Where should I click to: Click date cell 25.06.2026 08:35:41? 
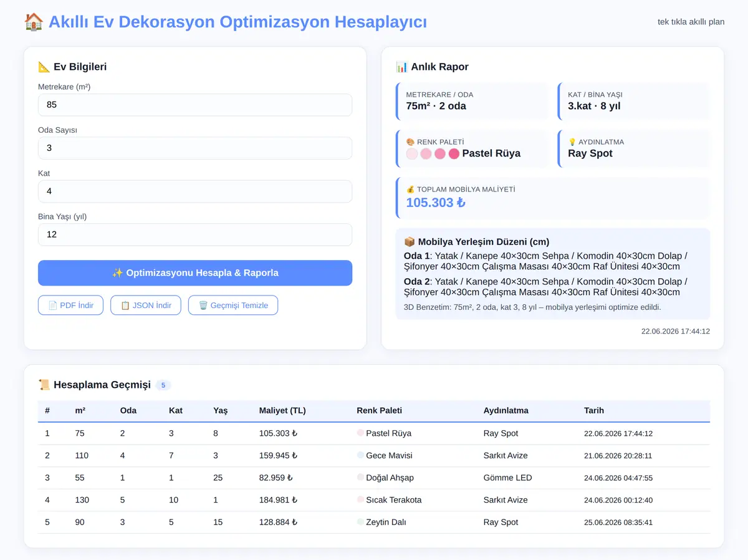click(618, 523)
